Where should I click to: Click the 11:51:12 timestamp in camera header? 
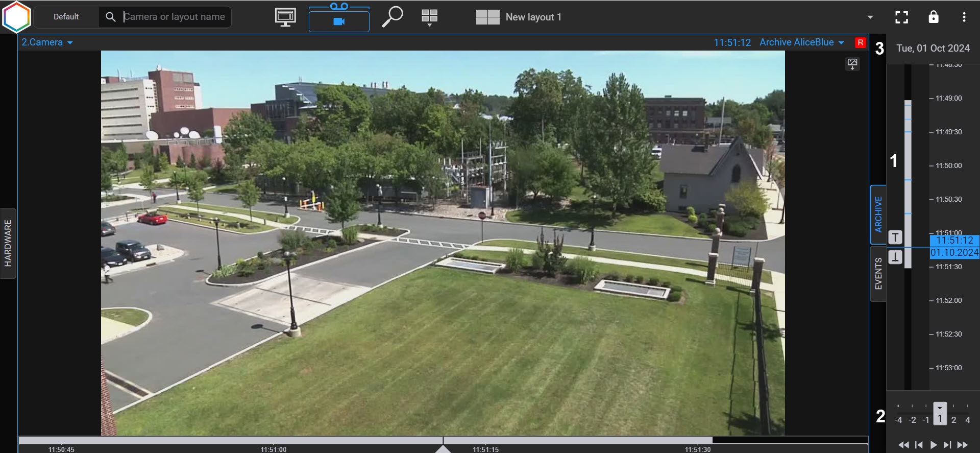(x=732, y=42)
